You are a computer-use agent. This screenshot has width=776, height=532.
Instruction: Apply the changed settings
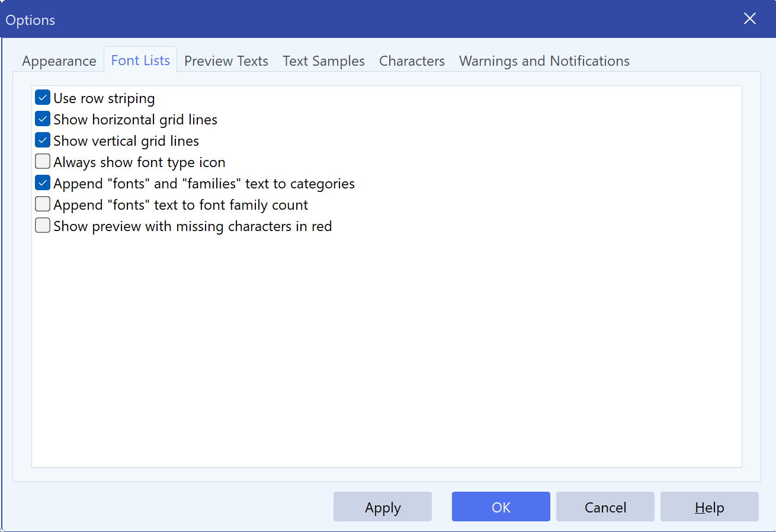(382, 507)
